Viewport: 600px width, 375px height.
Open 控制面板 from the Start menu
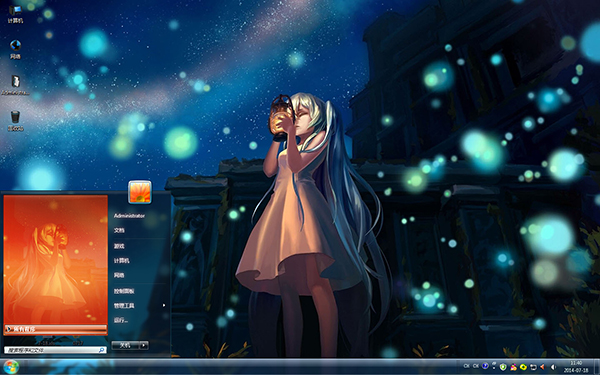click(124, 291)
